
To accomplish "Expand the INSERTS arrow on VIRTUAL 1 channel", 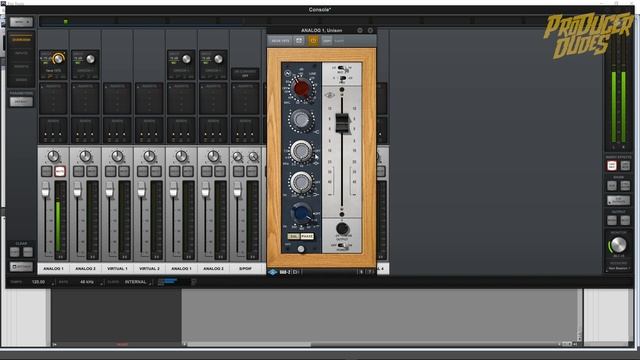I will click(x=106, y=87).
